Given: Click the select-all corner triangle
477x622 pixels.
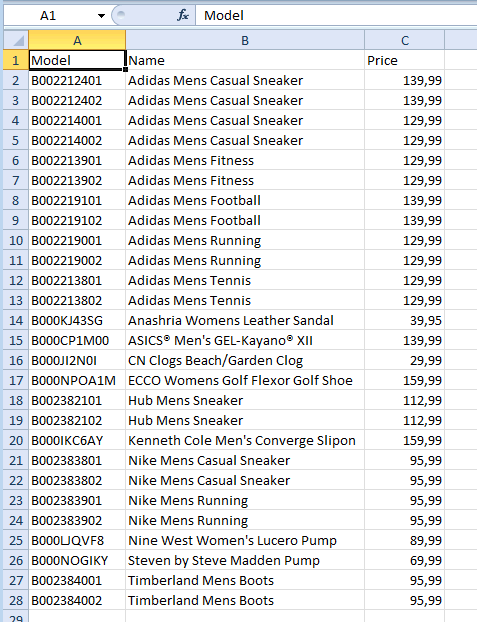Looking at the screenshot, I should click(16, 40).
